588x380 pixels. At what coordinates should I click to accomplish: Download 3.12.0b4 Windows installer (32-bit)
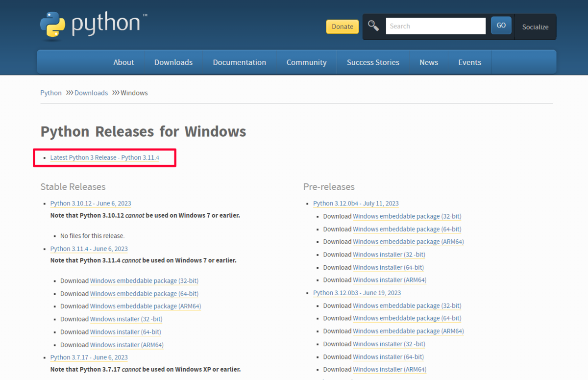pos(389,254)
